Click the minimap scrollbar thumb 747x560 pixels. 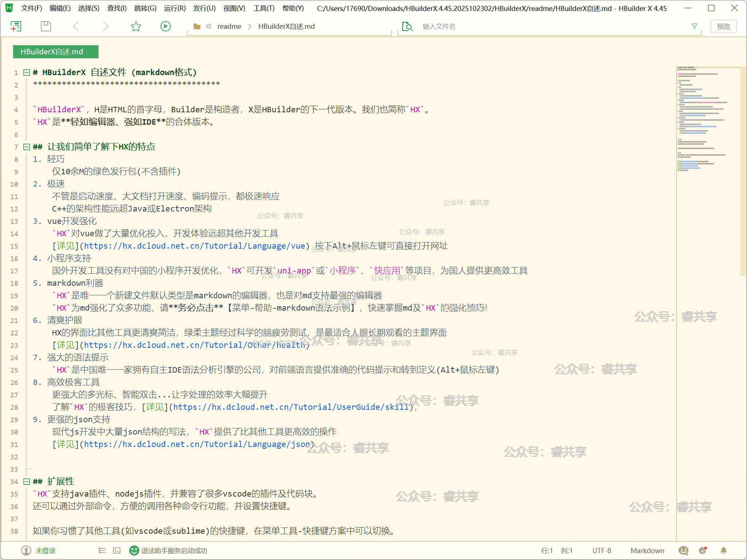[743, 171]
